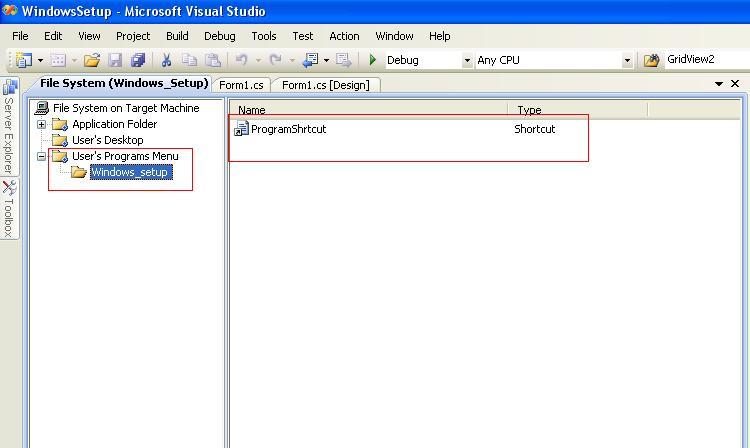This screenshot has width=750, height=448.
Task: Open the Undo history dropdown arrow
Action: click(258, 60)
